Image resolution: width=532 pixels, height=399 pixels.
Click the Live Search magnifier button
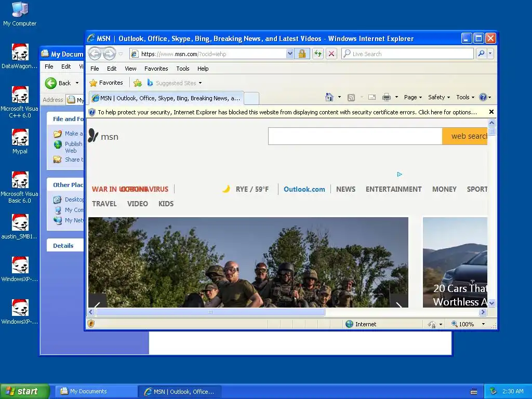[482, 54]
